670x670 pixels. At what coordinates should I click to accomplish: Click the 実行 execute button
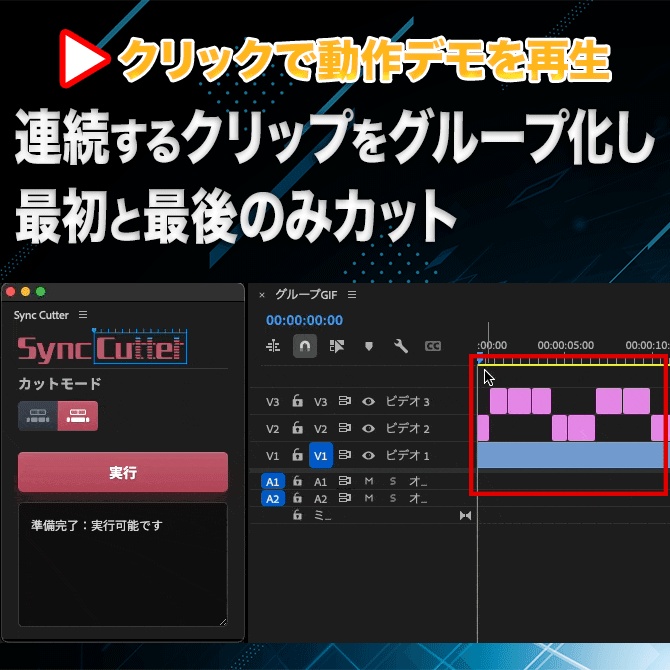(123, 472)
